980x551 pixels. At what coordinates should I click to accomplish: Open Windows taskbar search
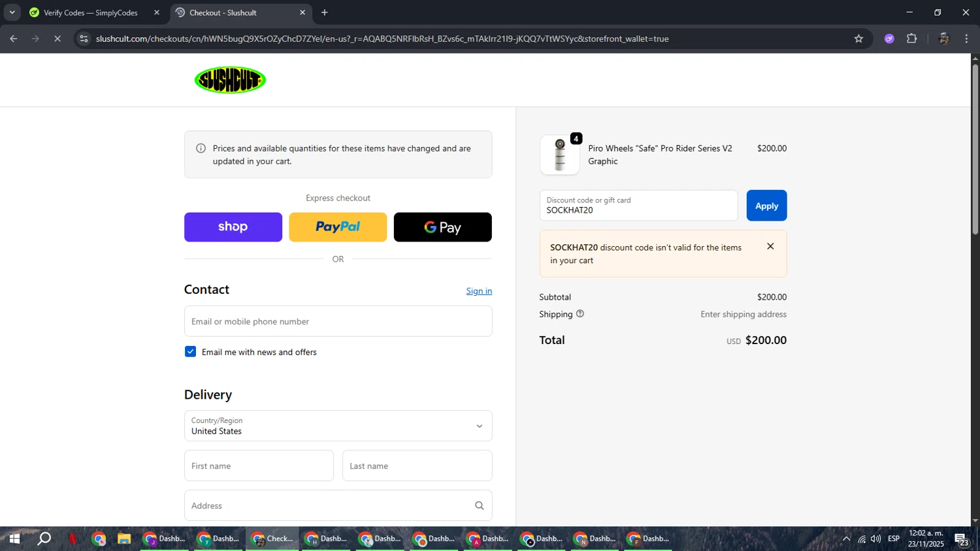pyautogui.click(x=44, y=539)
